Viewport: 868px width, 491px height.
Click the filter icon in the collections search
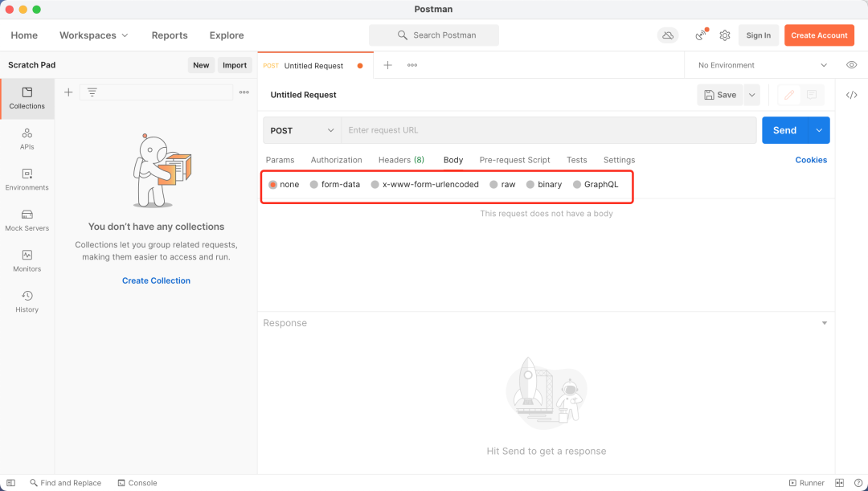click(92, 92)
